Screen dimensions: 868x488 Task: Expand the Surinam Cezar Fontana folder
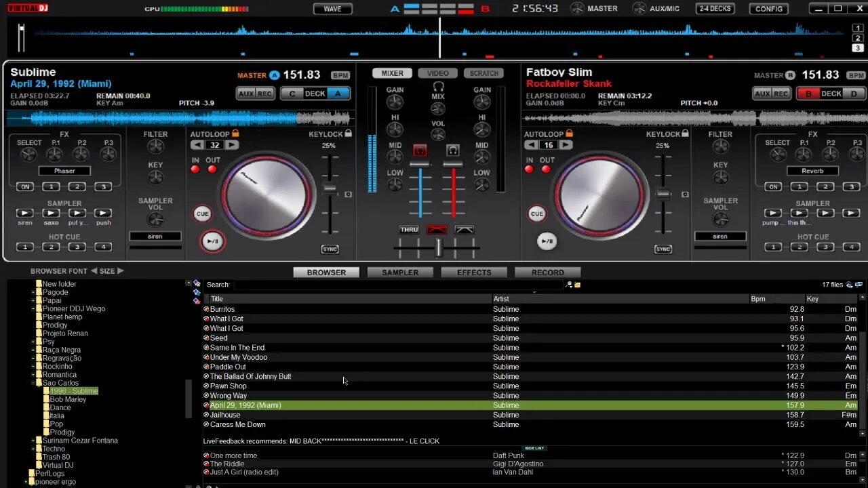33,441
